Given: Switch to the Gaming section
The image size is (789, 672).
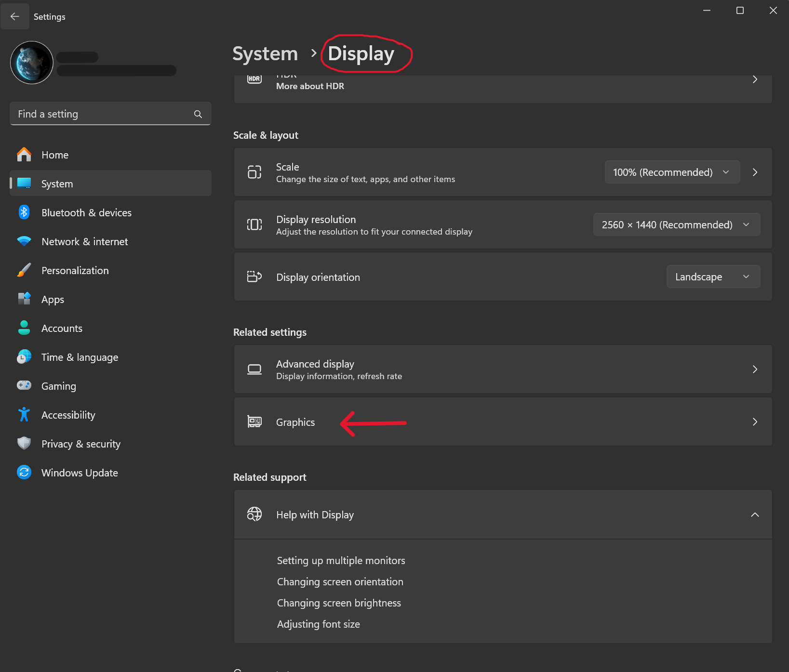Looking at the screenshot, I should tap(58, 385).
